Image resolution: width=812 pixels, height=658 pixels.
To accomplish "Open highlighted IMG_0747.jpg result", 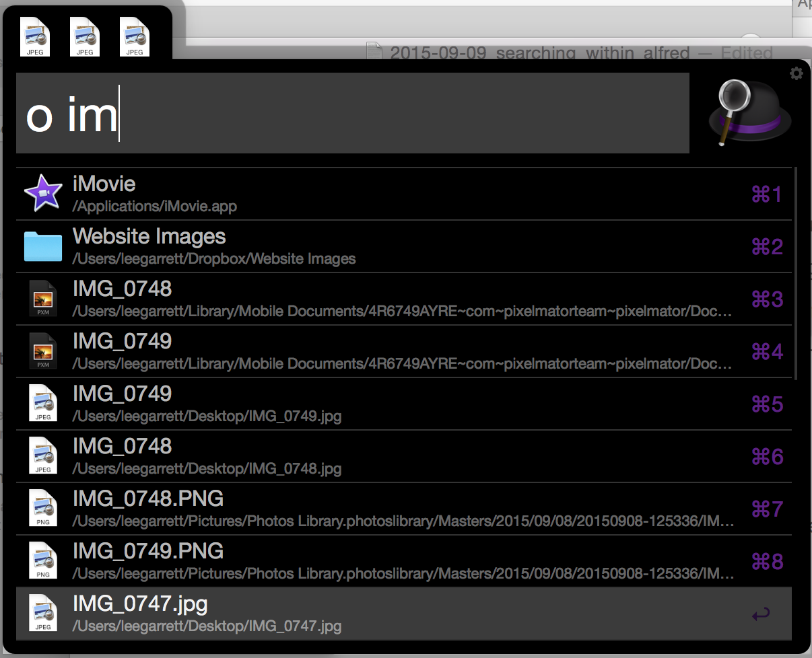I will point(404,614).
